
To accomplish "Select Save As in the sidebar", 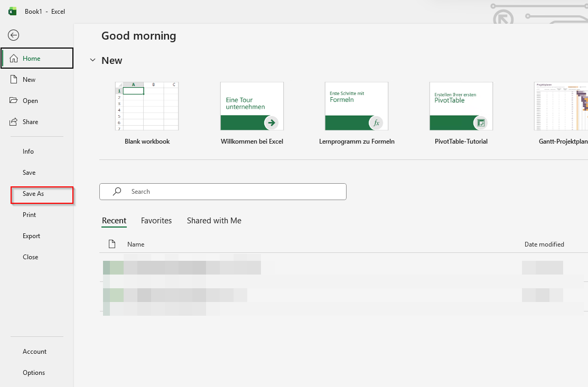I will tap(33, 194).
